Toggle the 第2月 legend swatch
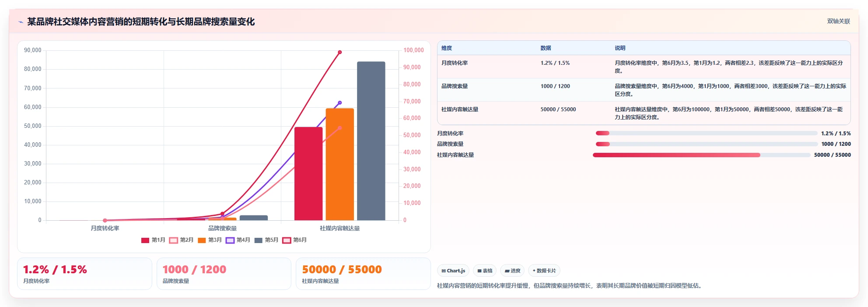 pos(173,240)
